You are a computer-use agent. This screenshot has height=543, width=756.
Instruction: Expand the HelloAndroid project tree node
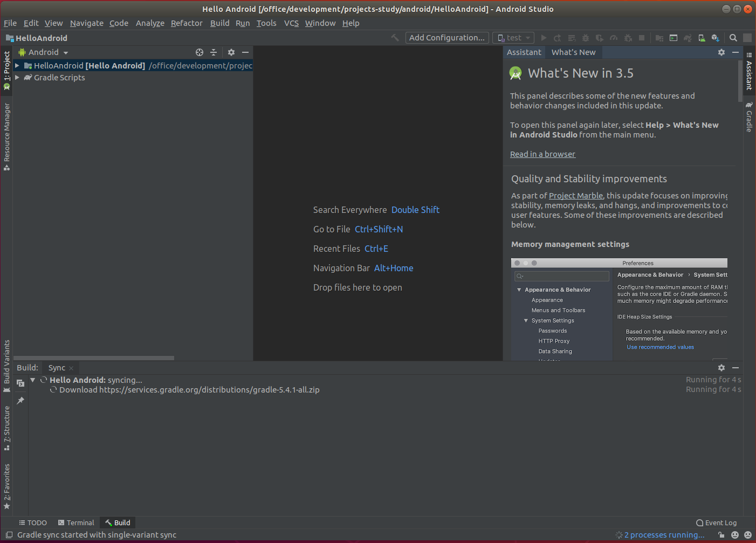tap(17, 65)
